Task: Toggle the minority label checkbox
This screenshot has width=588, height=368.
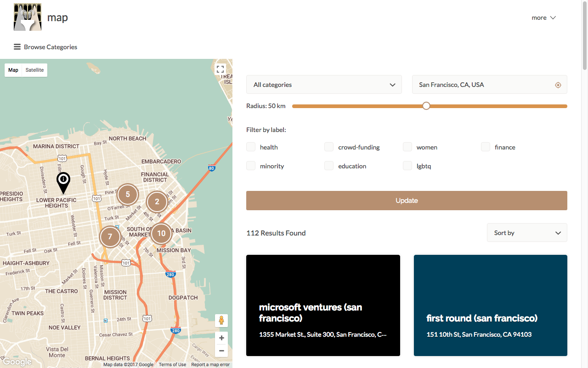Action: point(251,166)
